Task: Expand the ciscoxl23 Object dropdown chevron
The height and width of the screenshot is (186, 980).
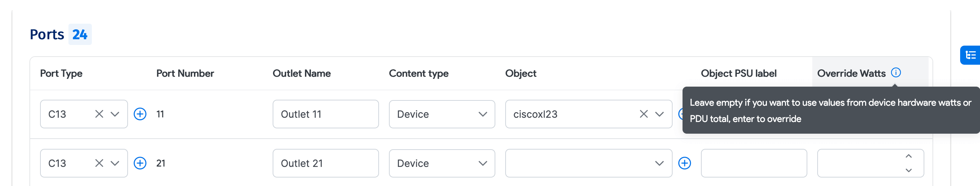Action: coord(659,114)
